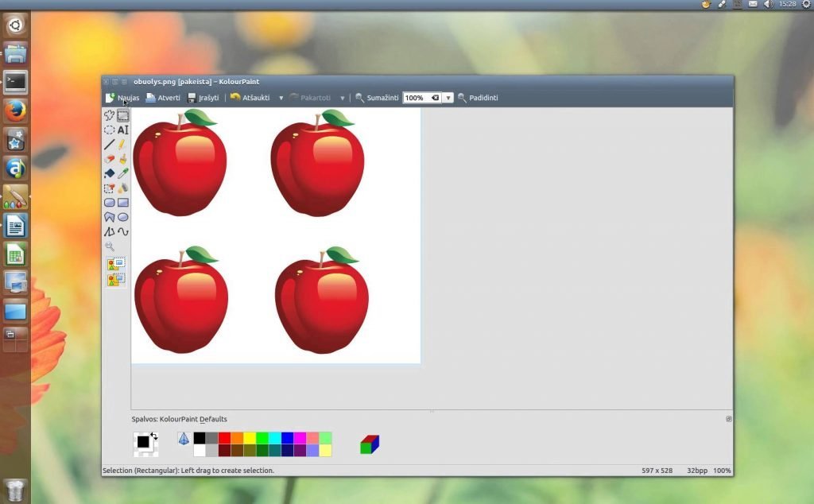Screen dimensions: 814x504
Task: Expand the Pakartoti redo history arrow
Action: click(x=342, y=98)
